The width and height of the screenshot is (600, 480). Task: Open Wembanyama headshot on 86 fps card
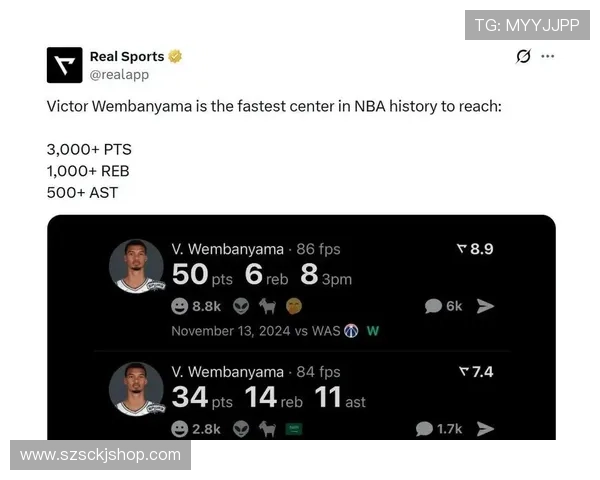[137, 266]
